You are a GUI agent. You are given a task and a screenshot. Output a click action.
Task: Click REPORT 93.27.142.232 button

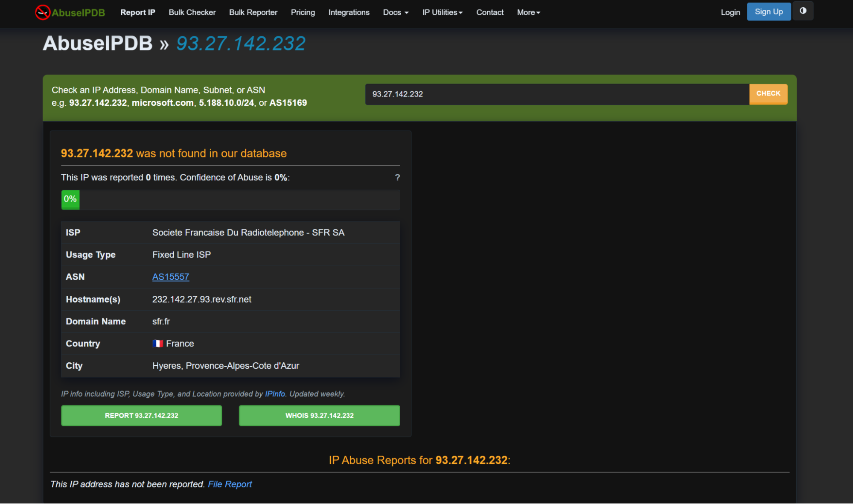coord(141,416)
